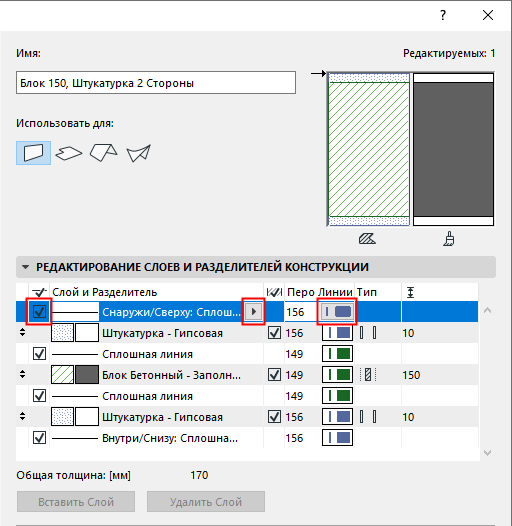Toggle end-line checkbox for the last Штукатурка layer
The image size is (512, 526).
pyautogui.click(x=274, y=417)
